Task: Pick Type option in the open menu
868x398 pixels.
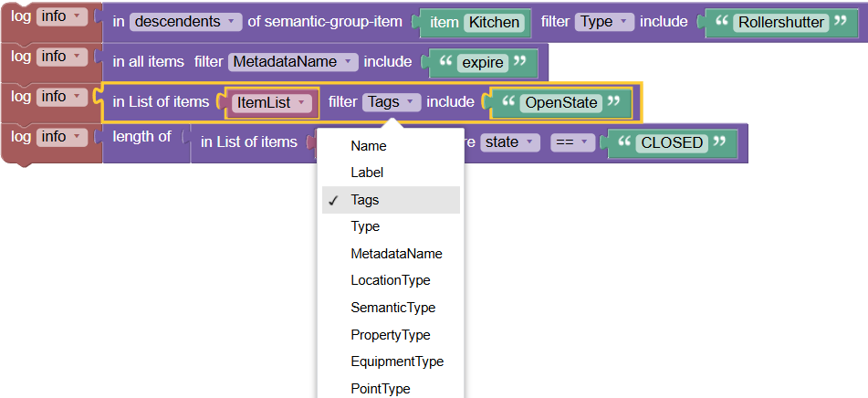Action: 365,226
